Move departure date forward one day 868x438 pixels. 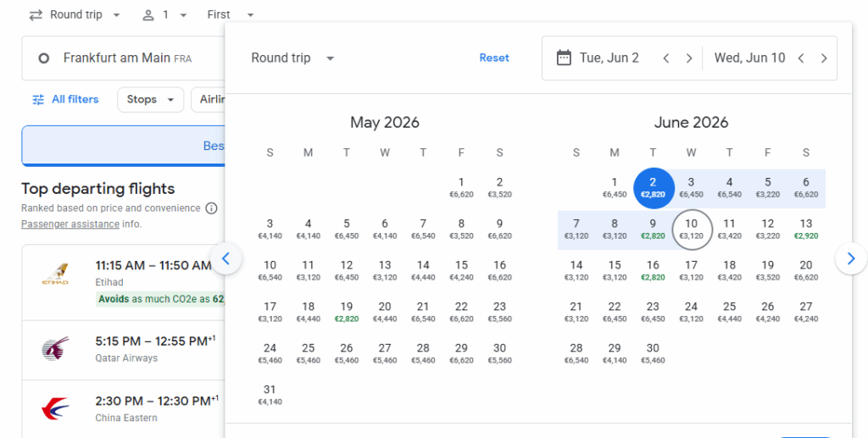[x=689, y=58]
